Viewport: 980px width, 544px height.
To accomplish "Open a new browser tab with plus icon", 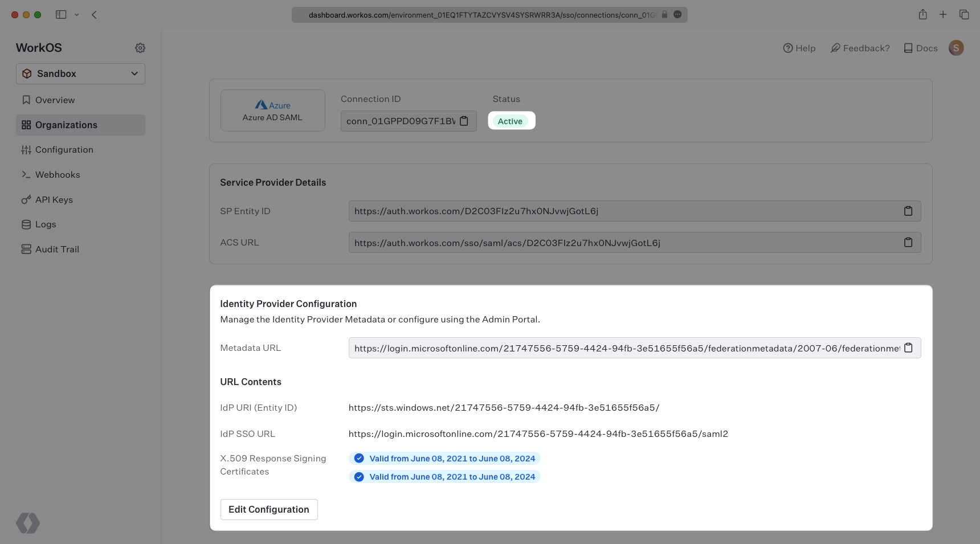I will pos(943,15).
